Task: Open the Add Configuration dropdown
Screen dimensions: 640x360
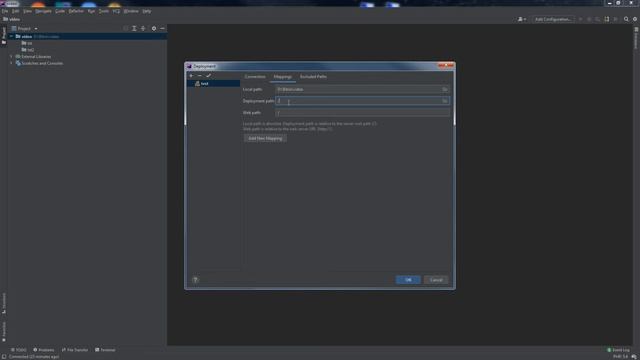Action: [x=553, y=19]
